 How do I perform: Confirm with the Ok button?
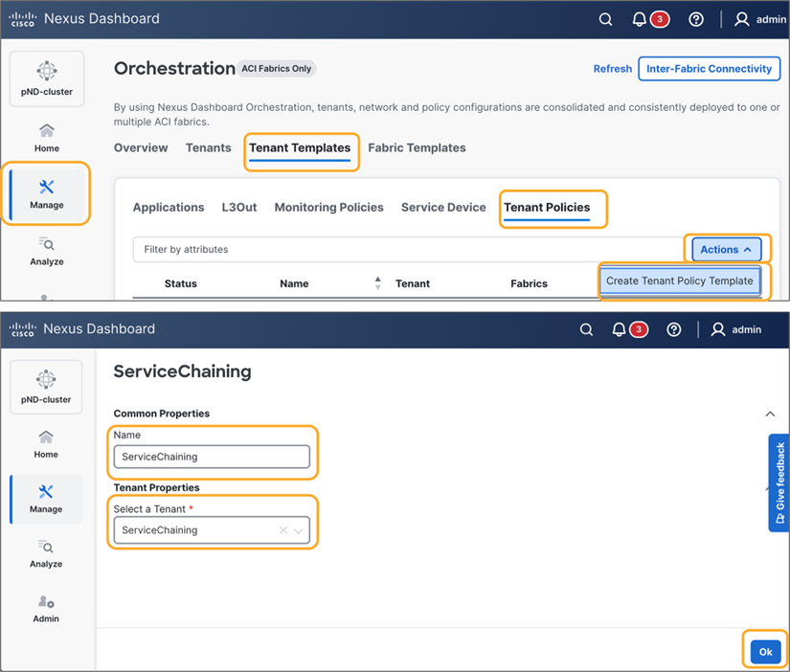coord(765,652)
